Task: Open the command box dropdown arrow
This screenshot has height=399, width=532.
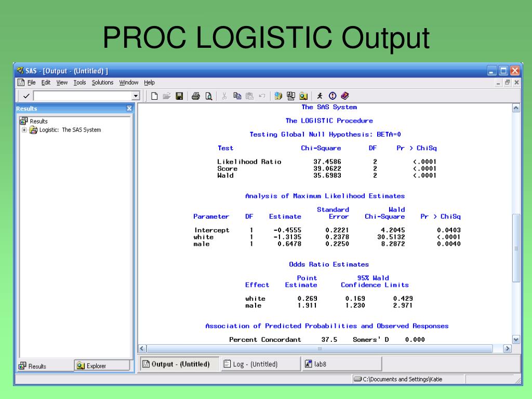Action: click(x=136, y=96)
